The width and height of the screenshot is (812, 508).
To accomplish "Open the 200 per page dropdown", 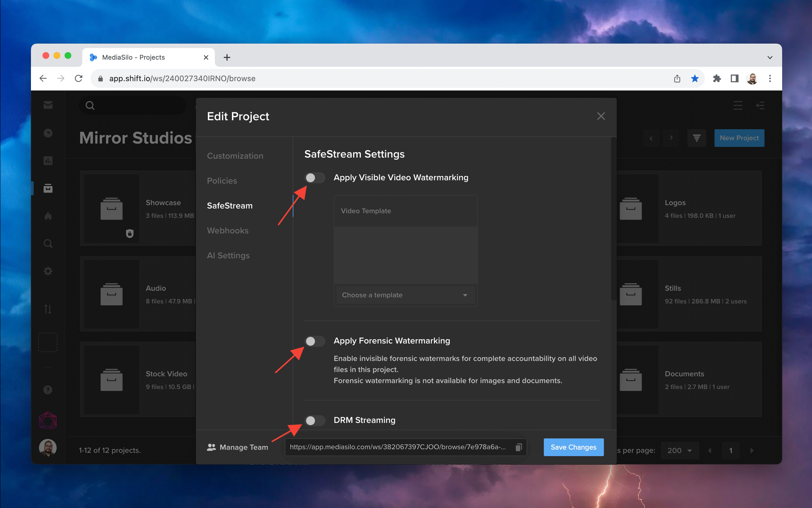I will click(x=680, y=450).
